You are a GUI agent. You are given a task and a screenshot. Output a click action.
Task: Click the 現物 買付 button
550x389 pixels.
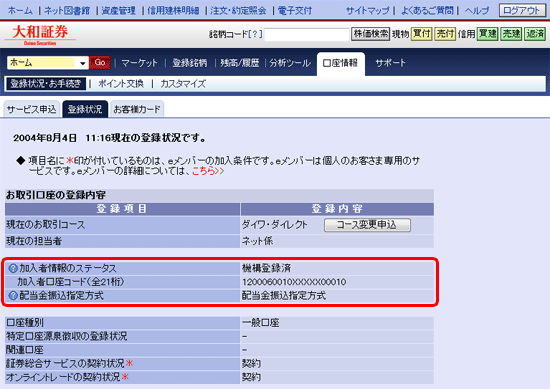(x=421, y=34)
